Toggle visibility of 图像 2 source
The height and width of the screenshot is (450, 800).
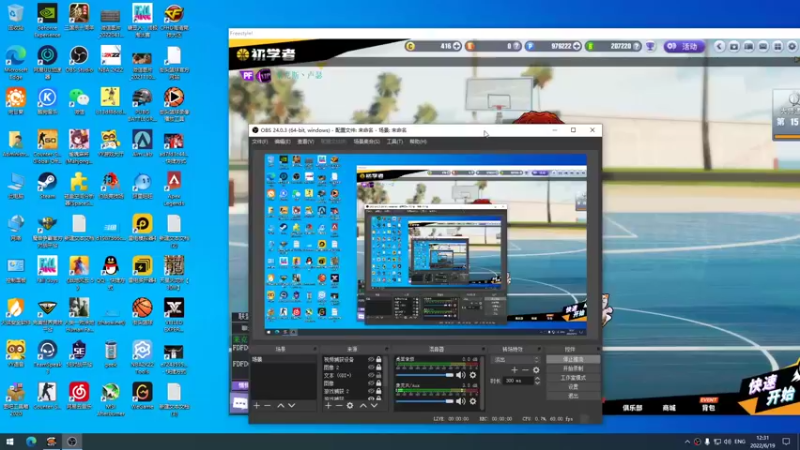pyautogui.click(x=371, y=367)
